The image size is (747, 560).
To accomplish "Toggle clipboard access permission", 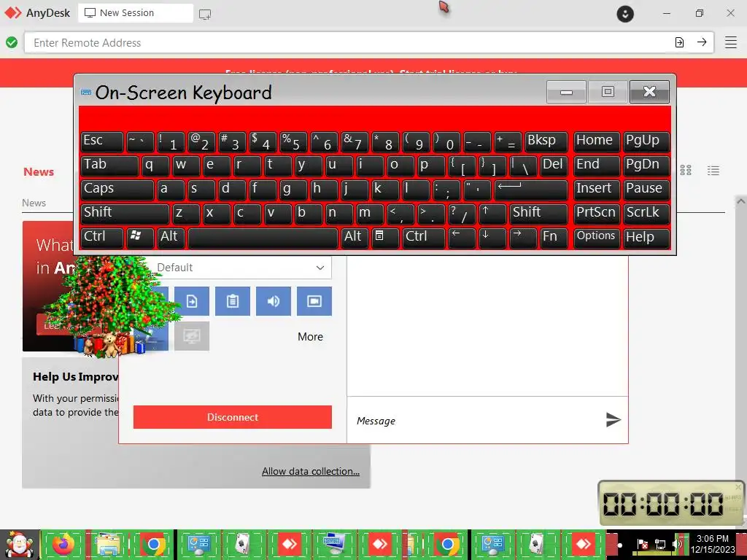I will click(233, 301).
